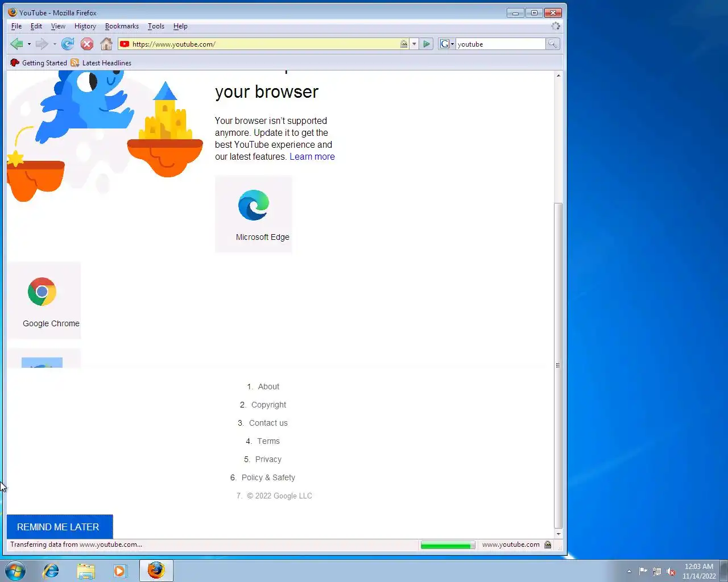Viewport: 728px width, 582px height.
Task: Click the www.youtube.com status bar text
Action: [511, 544]
